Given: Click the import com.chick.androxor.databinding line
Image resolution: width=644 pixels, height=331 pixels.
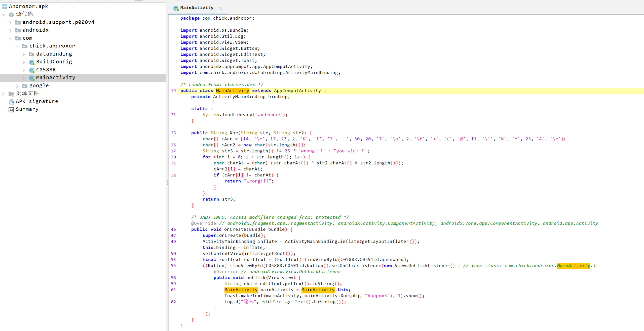Looking at the screenshot, I should click(260, 72).
